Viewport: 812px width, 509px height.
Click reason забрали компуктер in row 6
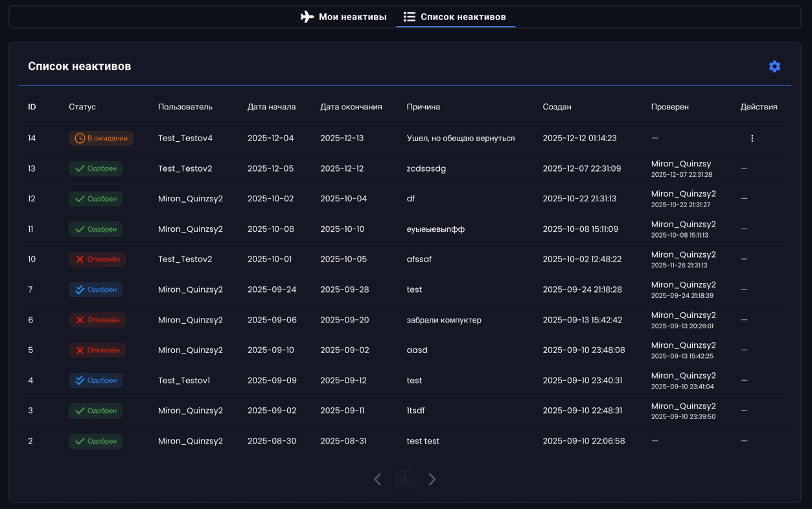[x=444, y=320]
